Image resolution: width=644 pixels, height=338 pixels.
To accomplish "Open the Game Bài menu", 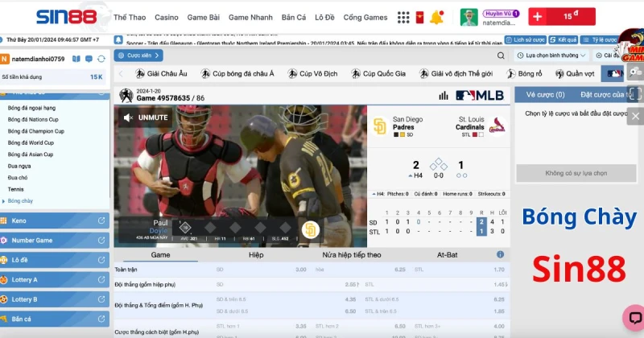I will coord(204,17).
